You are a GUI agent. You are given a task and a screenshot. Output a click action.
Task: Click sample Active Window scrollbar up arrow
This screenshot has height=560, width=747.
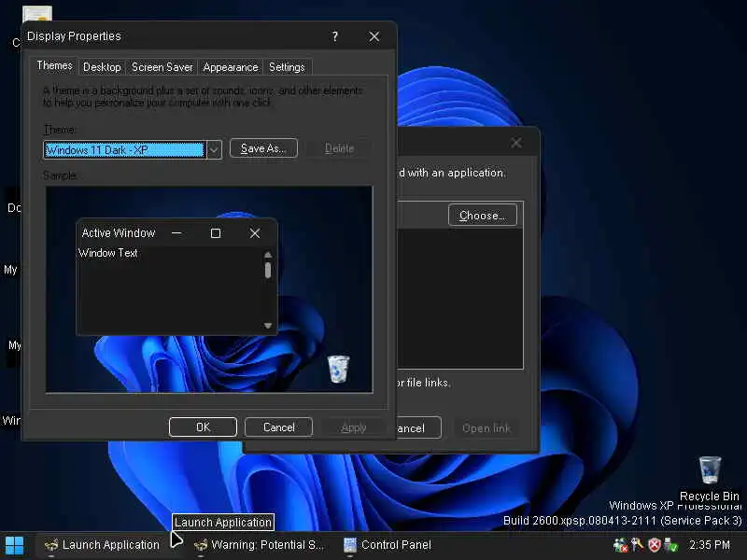pos(268,255)
